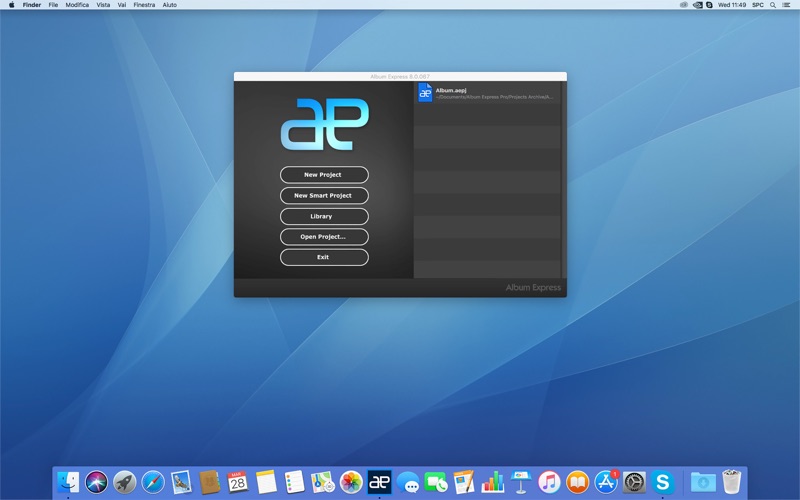Open the Vai menu

pos(122,5)
